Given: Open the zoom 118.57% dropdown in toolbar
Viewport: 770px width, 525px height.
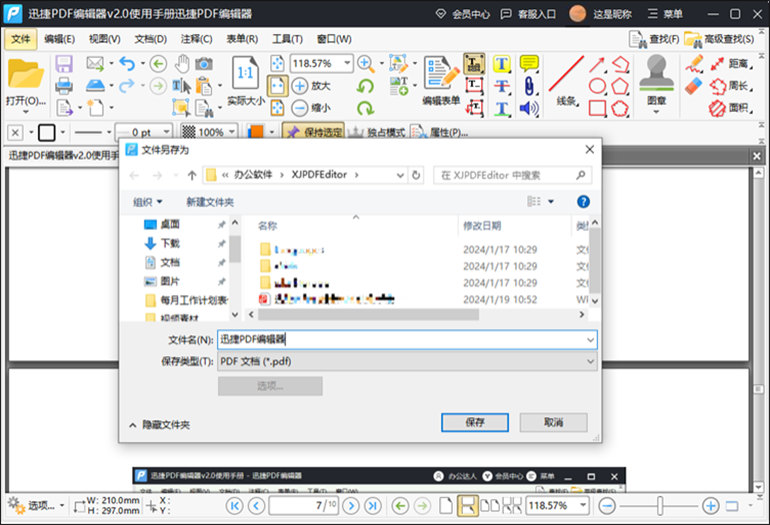Looking at the screenshot, I should 347,63.
